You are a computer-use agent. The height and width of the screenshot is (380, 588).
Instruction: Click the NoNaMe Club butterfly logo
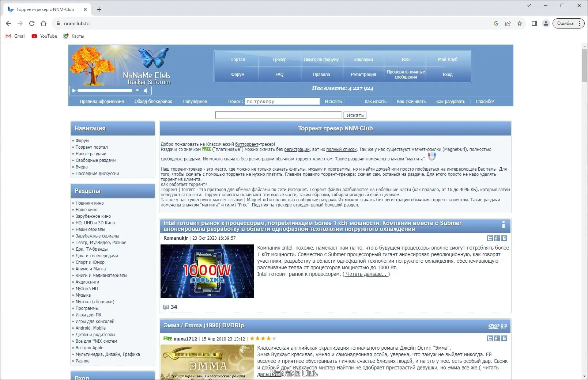pos(154,58)
